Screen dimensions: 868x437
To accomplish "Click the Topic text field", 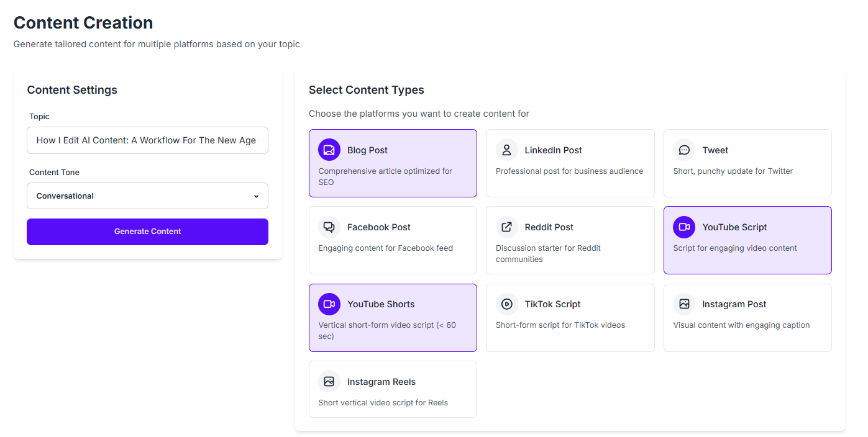I will (x=147, y=140).
